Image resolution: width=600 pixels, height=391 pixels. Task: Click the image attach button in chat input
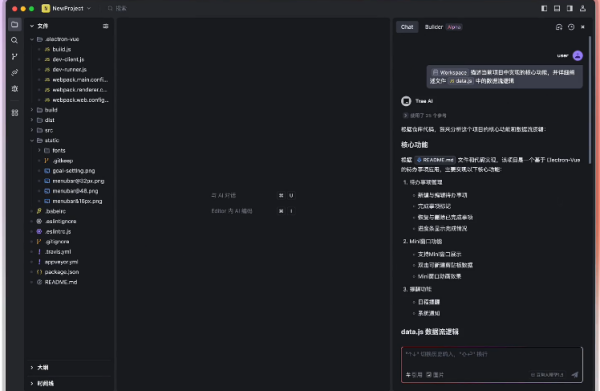(x=435, y=375)
